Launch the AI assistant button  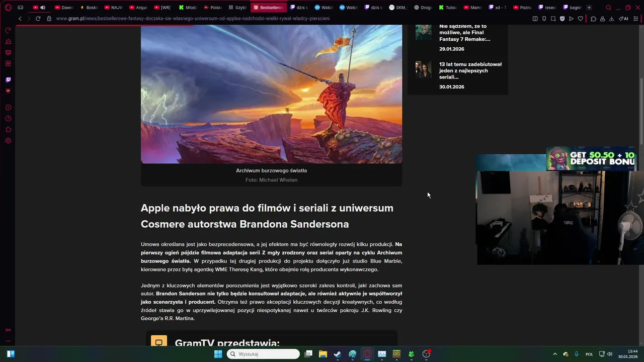[623, 19]
